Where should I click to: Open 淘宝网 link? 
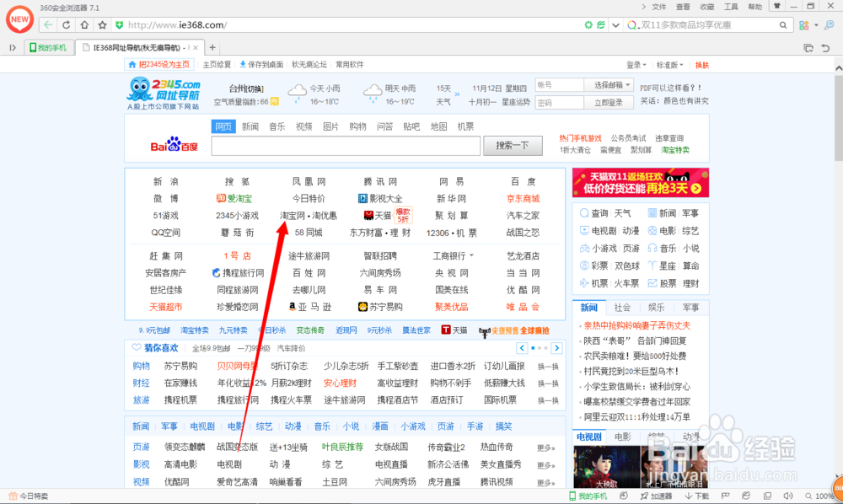coord(292,216)
